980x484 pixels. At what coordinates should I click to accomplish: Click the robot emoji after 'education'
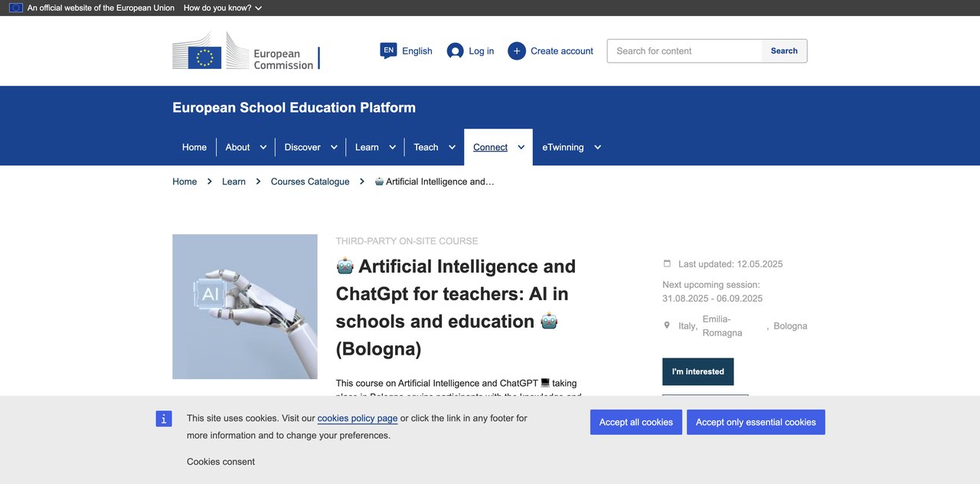[549, 321]
